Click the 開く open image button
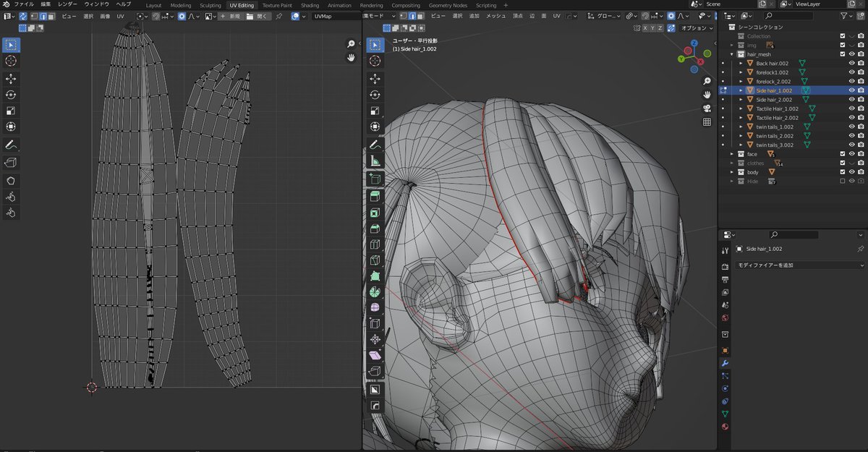 (260, 16)
